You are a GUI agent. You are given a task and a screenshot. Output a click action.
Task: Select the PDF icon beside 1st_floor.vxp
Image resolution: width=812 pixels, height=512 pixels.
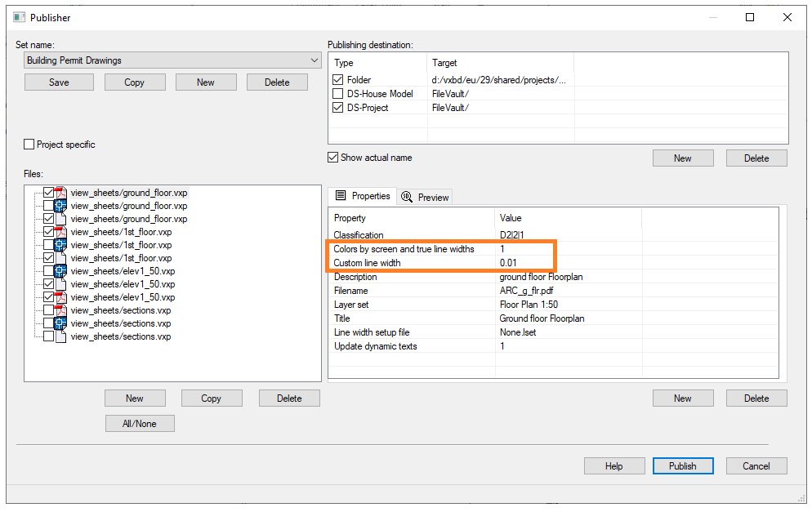click(60, 232)
